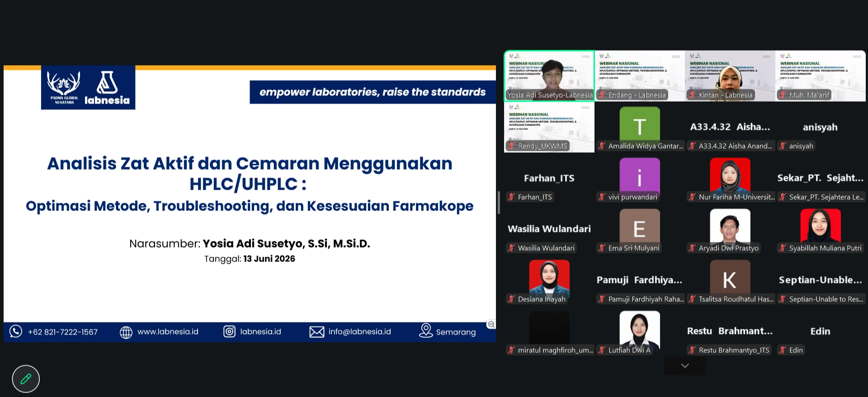Image resolution: width=868 pixels, height=397 pixels.
Task: Click muted mic icon beside Septian-Unable label
Action: tap(783, 299)
